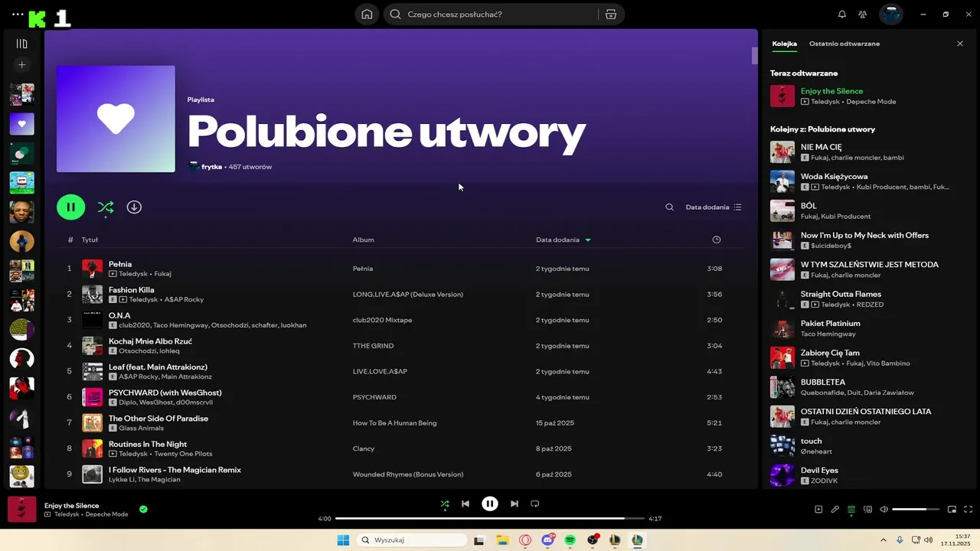The width and height of the screenshot is (980, 551).
Task: Open the Polubione utwory playlist cover image
Action: point(116,119)
